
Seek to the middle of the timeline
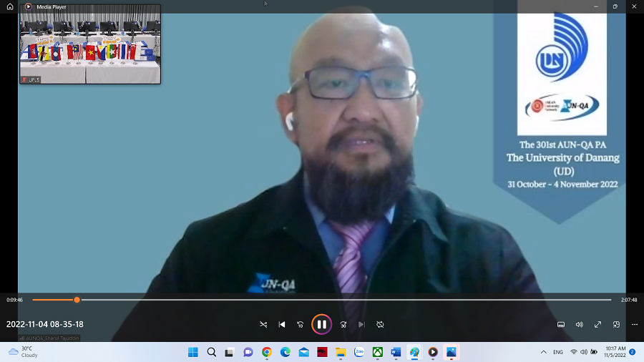coord(321,300)
